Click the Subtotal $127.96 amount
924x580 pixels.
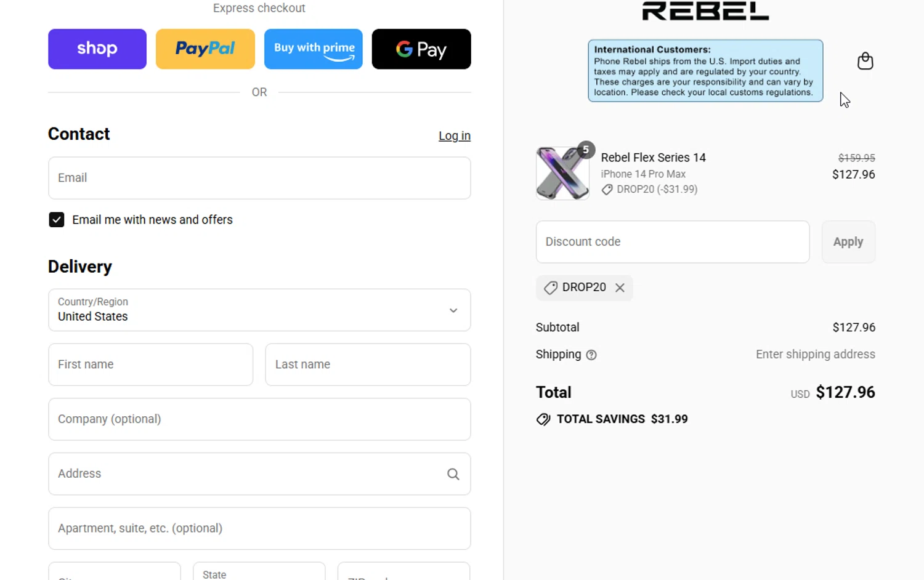coord(854,328)
